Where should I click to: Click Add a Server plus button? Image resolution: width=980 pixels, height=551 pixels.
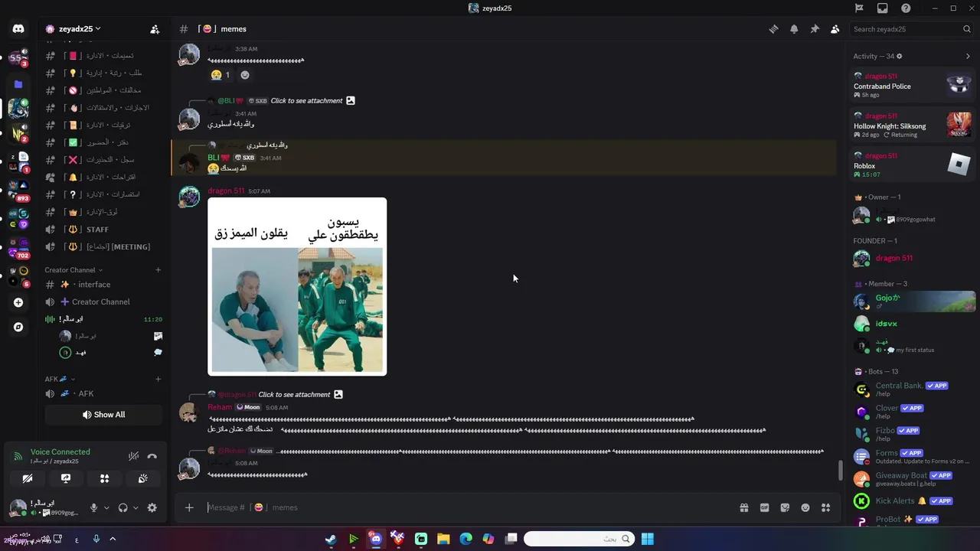point(18,302)
